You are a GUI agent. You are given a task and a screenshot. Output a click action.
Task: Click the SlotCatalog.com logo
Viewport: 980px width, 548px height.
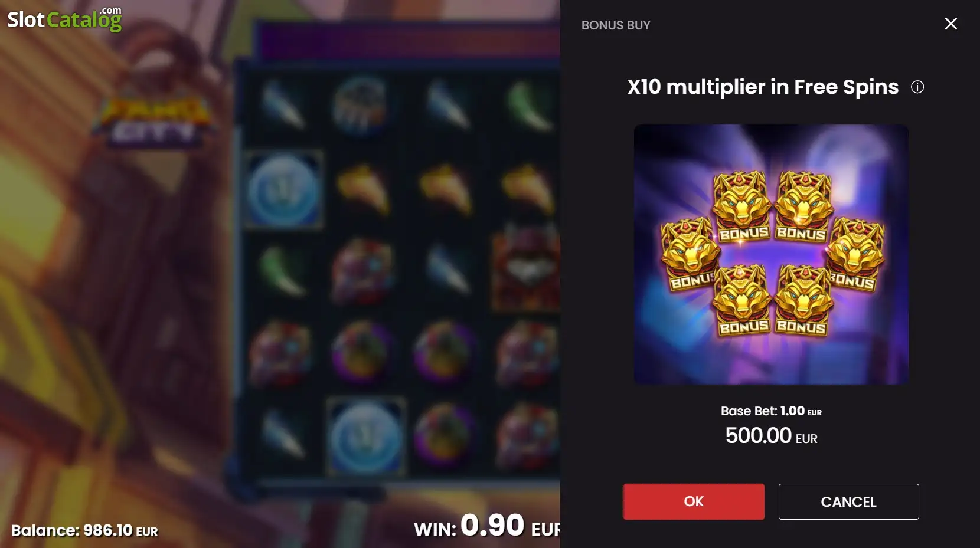click(64, 19)
